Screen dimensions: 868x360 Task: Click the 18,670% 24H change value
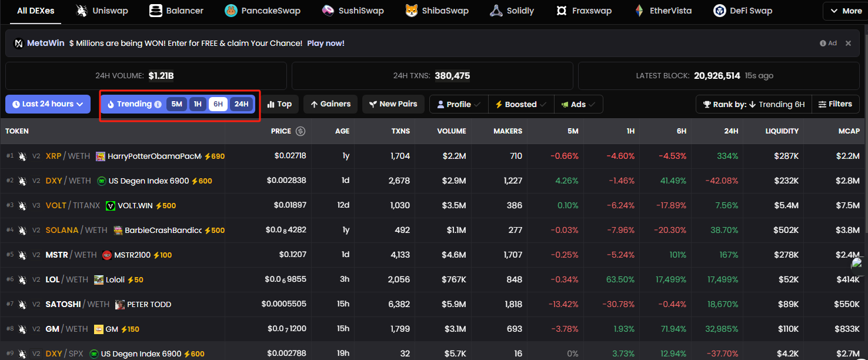pyautogui.click(x=723, y=304)
